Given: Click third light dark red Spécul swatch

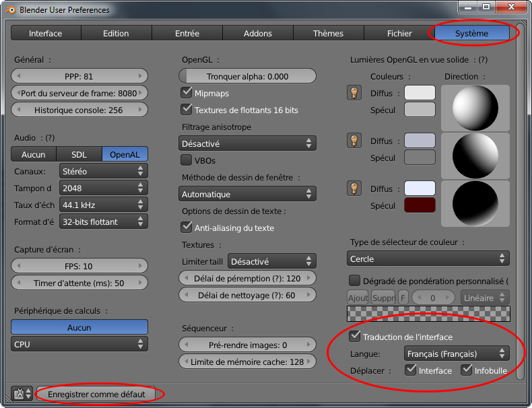Looking at the screenshot, I should pyautogui.click(x=420, y=205).
